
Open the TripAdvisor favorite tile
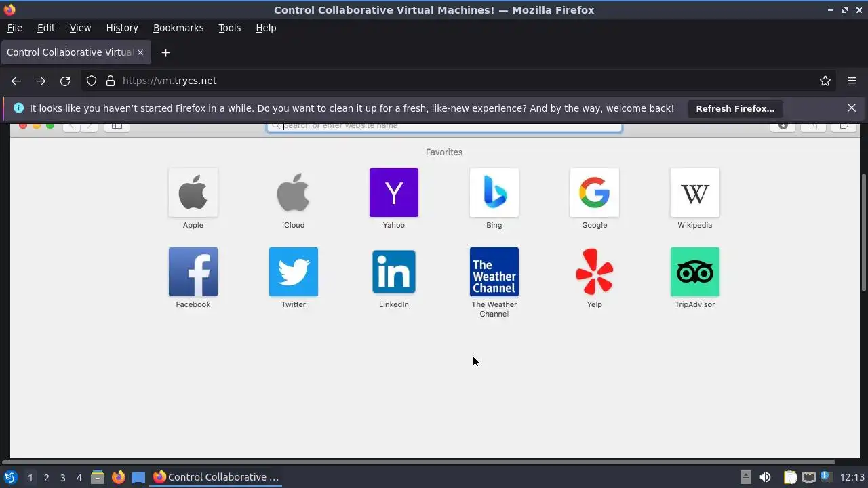695,272
